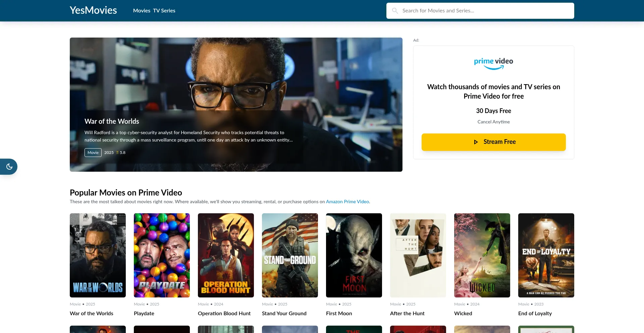Viewport: 644px width, 333px height.
Task: Open the War of the Worlds poster
Action: point(98,255)
